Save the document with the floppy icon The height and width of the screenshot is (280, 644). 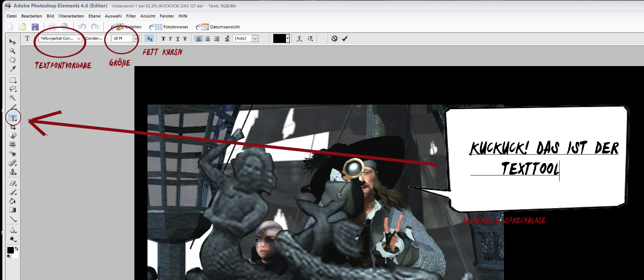[35, 27]
